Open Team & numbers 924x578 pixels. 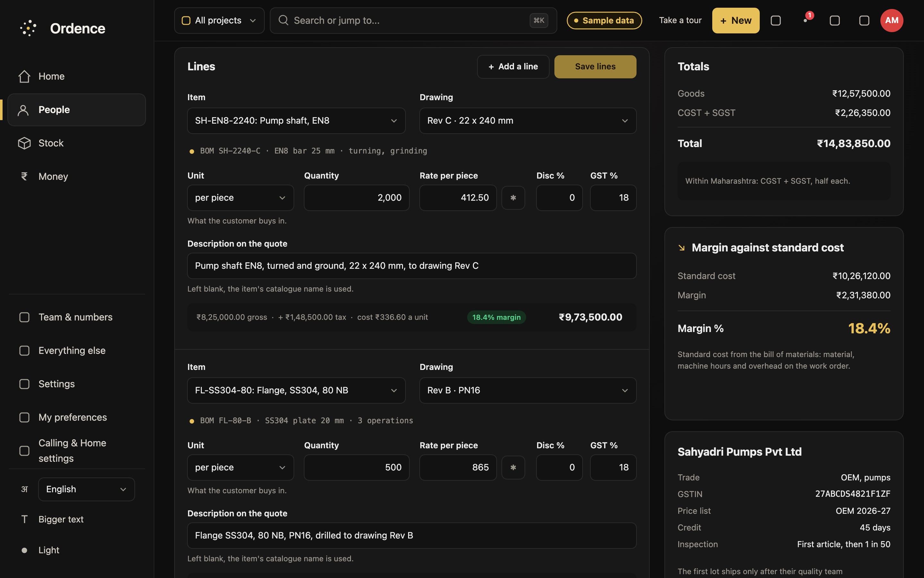[76, 317]
